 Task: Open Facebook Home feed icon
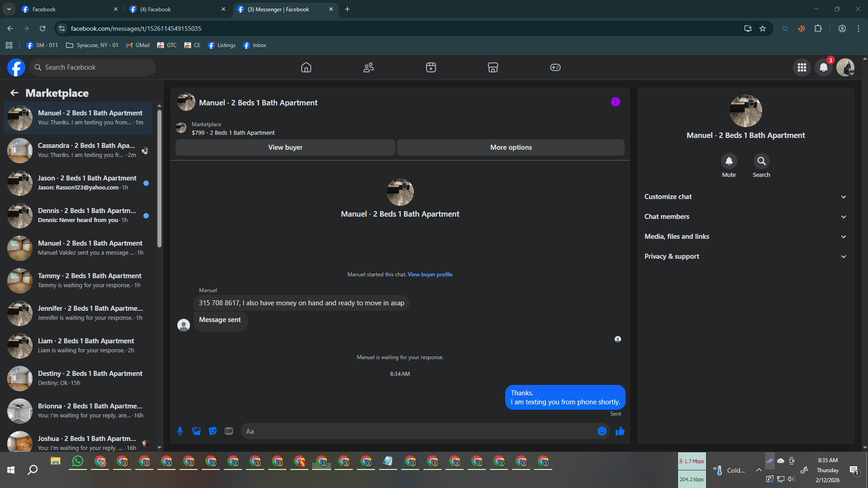306,67
